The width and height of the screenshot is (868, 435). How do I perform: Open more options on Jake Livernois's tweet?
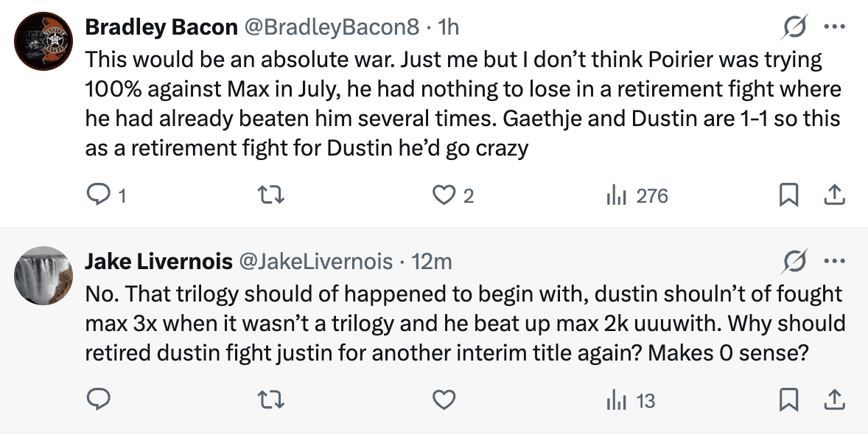[x=833, y=261]
